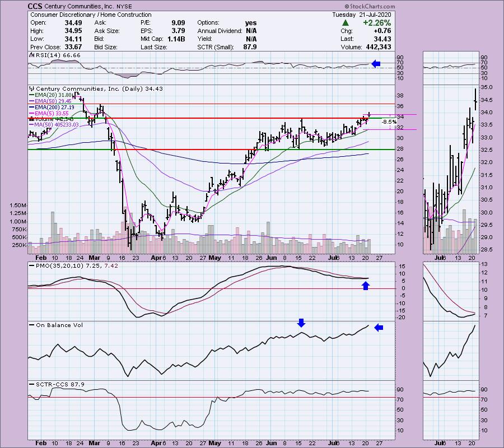Click the 1.50M volume axis label
This screenshot has height=448, width=504.
(18, 206)
